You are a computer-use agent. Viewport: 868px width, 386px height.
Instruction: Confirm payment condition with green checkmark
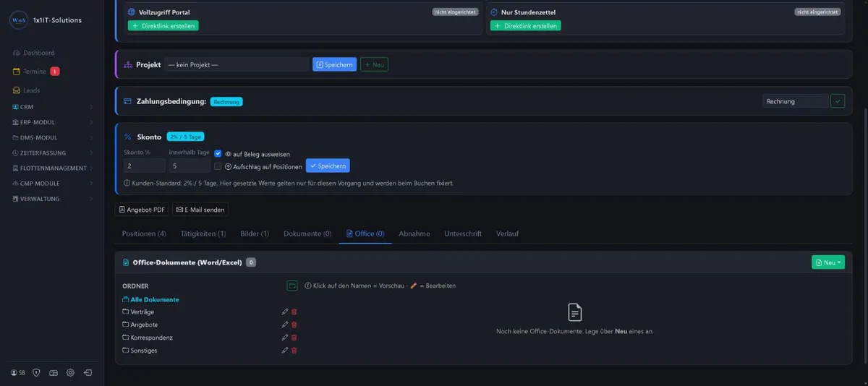838,101
